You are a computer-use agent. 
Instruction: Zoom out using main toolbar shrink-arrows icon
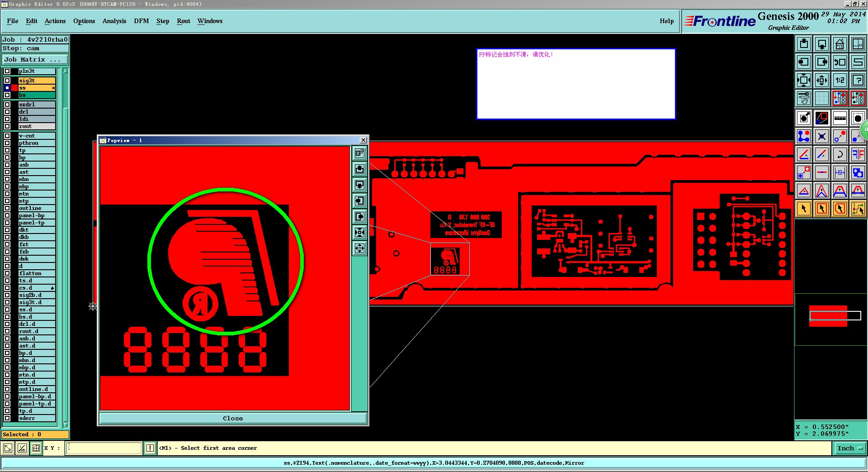pyautogui.click(x=822, y=80)
